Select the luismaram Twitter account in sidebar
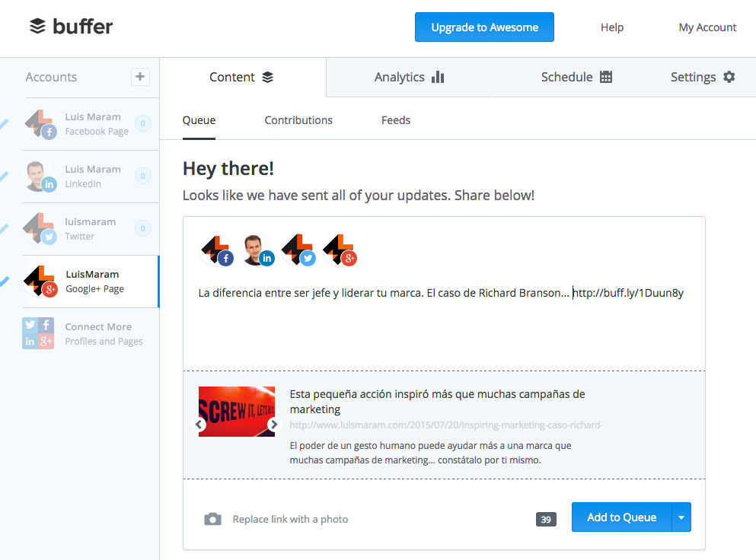Image resolution: width=756 pixels, height=560 pixels. click(x=90, y=228)
